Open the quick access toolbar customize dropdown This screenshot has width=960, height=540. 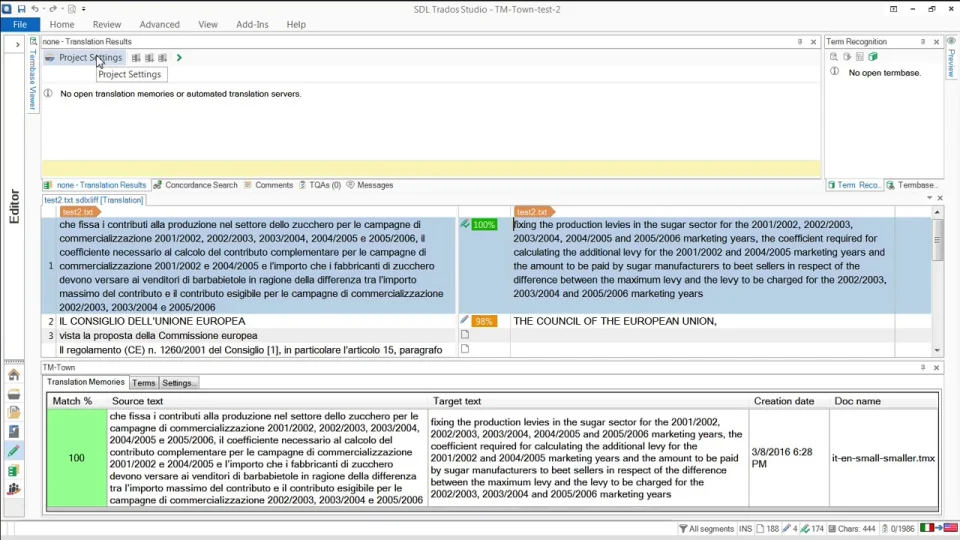(x=84, y=9)
